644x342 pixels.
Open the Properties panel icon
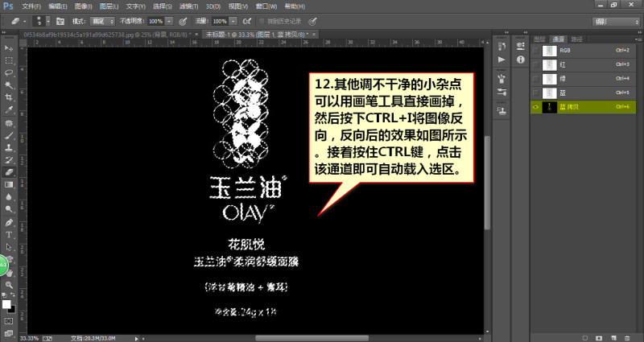[520, 46]
